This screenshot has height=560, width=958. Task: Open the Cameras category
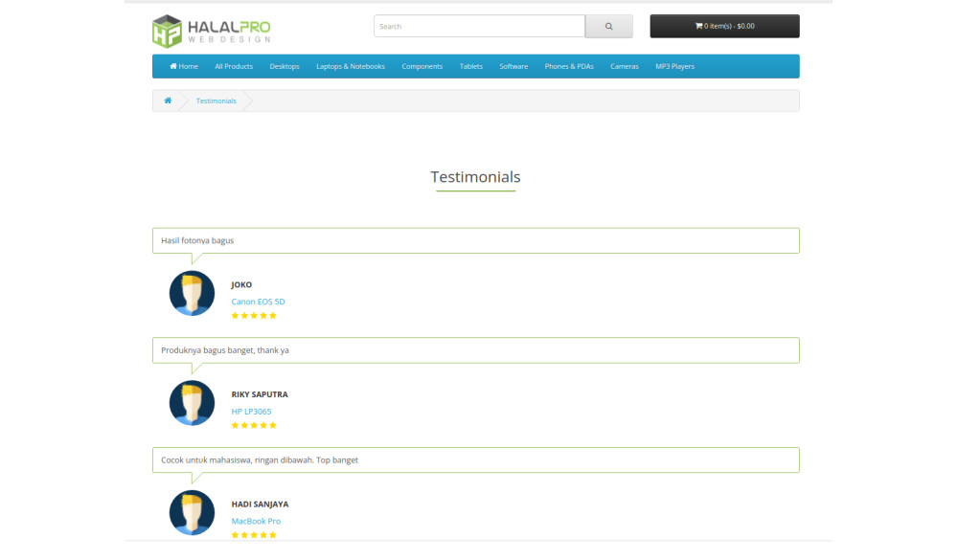click(x=624, y=67)
